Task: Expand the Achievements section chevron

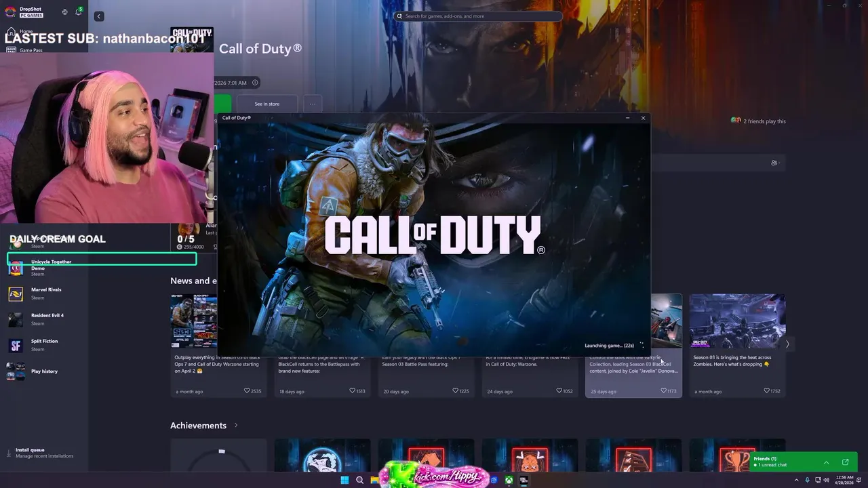Action: (236, 426)
